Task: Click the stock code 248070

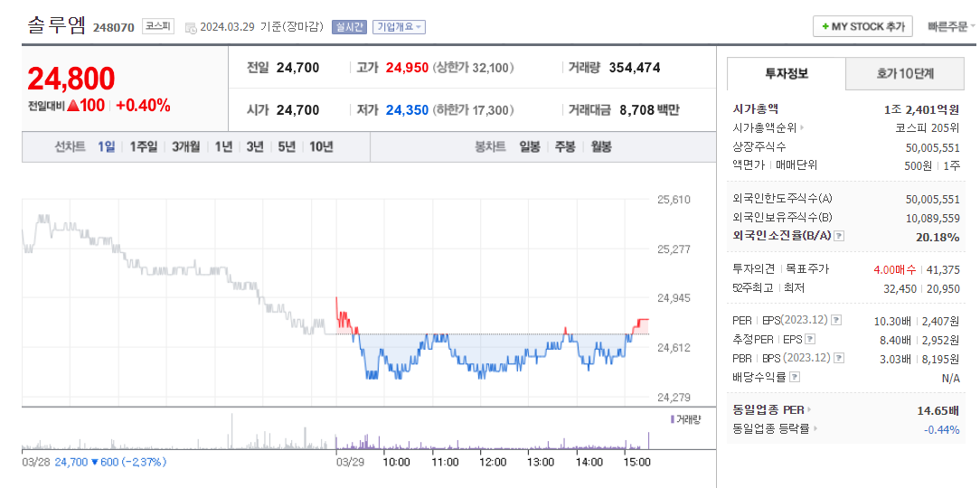Action: tap(114, 27)
